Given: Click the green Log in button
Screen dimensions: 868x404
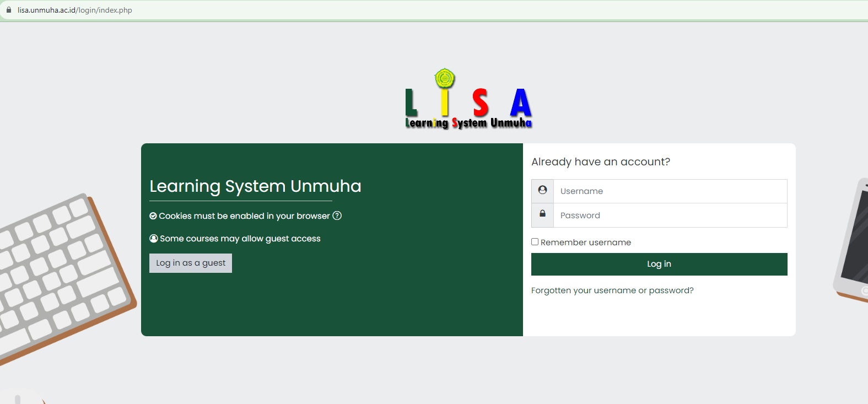Looking at the screenshot, I should click(659, 264).
